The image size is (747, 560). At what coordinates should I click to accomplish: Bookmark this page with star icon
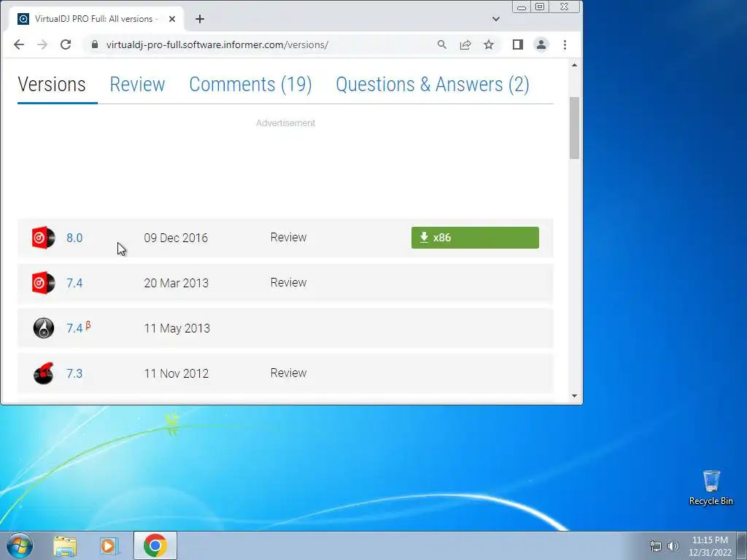tap(489, 44)
